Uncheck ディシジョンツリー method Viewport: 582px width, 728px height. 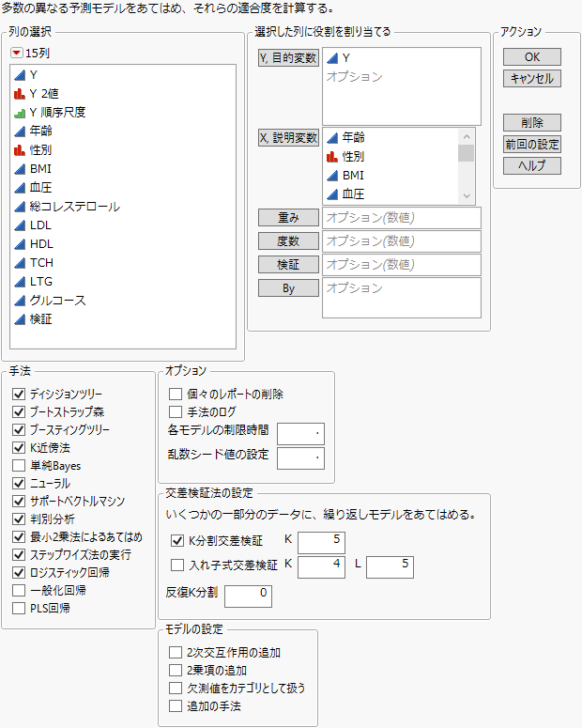[19, 395]
